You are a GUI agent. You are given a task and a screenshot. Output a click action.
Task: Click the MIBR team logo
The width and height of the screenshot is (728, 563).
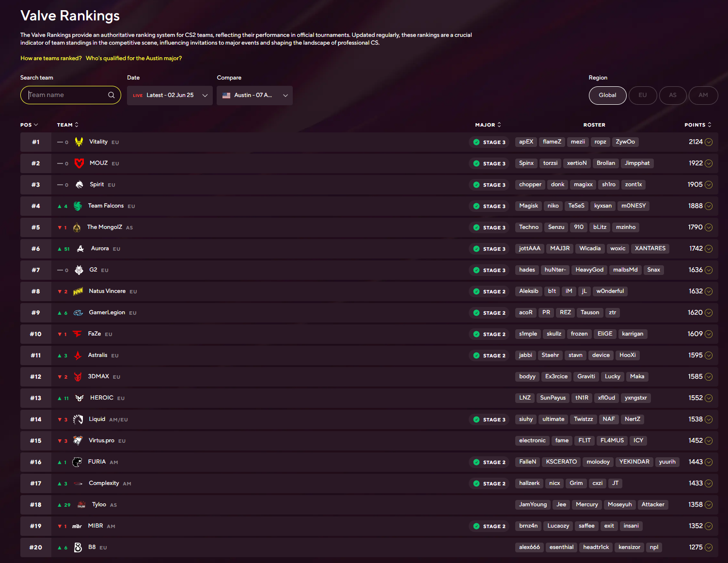click(77, 526)
